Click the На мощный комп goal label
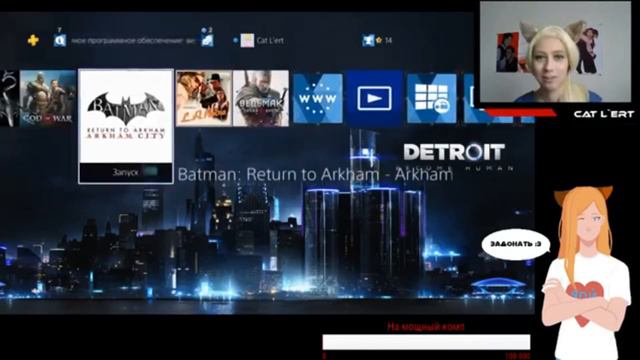 [x=426, y=327]
